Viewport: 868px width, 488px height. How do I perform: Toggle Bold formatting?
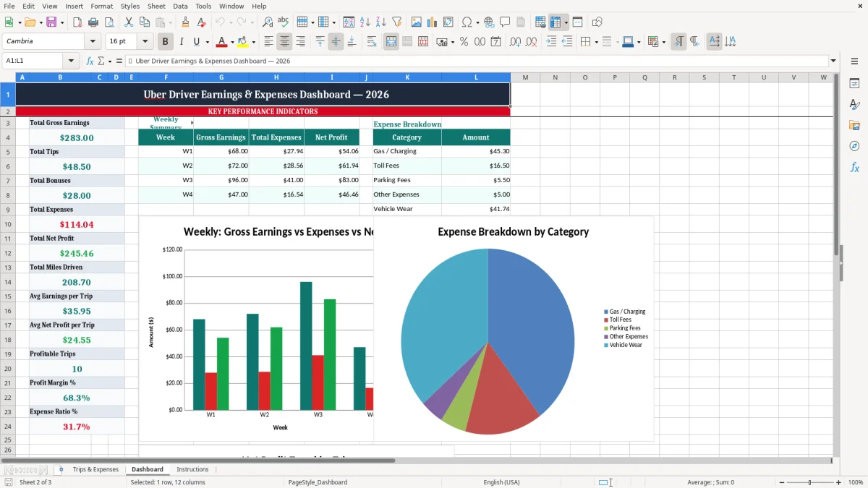pyautogui.click(x=166, y=42)
